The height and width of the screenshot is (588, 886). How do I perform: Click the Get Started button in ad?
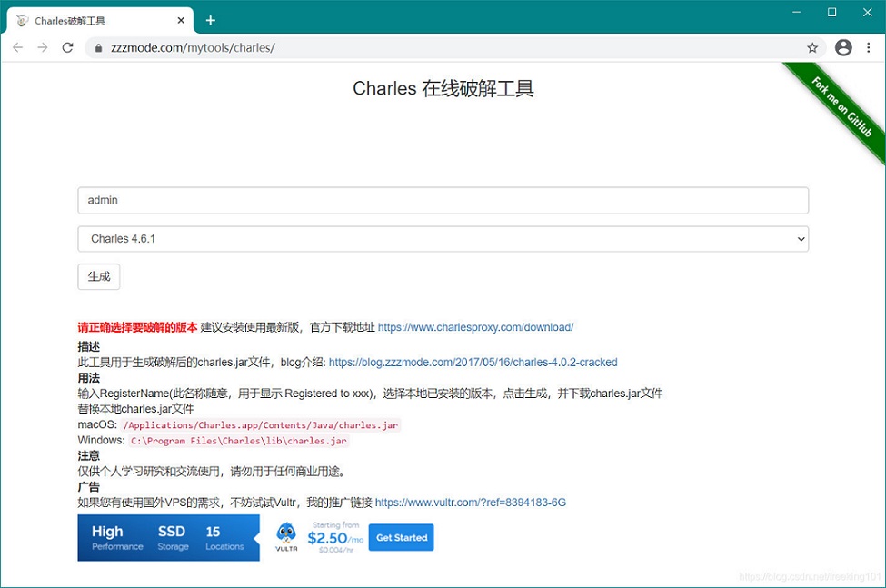coord(401,537)
